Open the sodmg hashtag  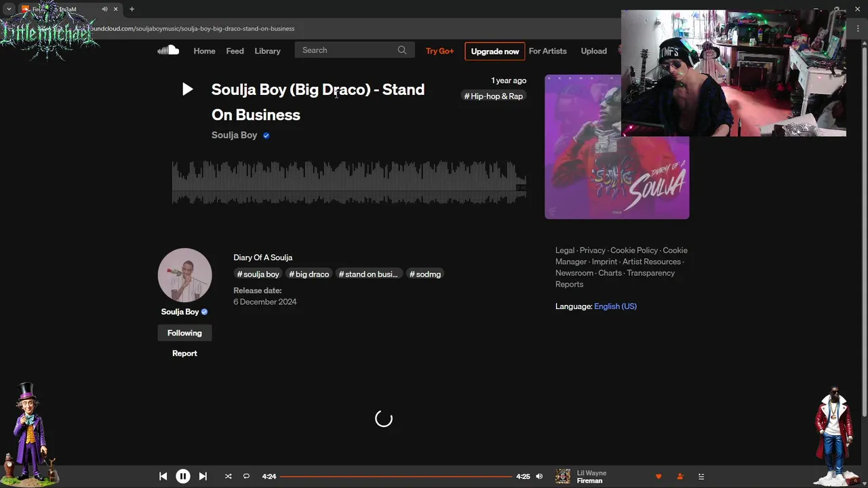tap(425, 274)
